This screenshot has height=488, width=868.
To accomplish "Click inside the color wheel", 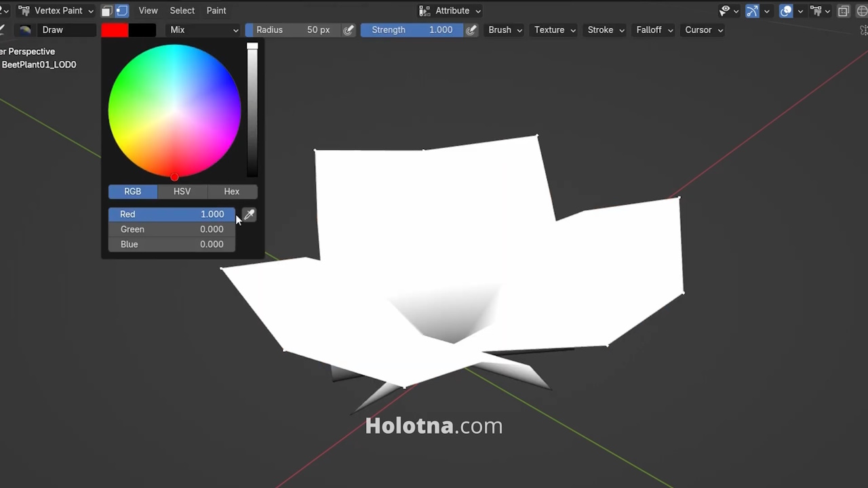I will click(174, 110).
